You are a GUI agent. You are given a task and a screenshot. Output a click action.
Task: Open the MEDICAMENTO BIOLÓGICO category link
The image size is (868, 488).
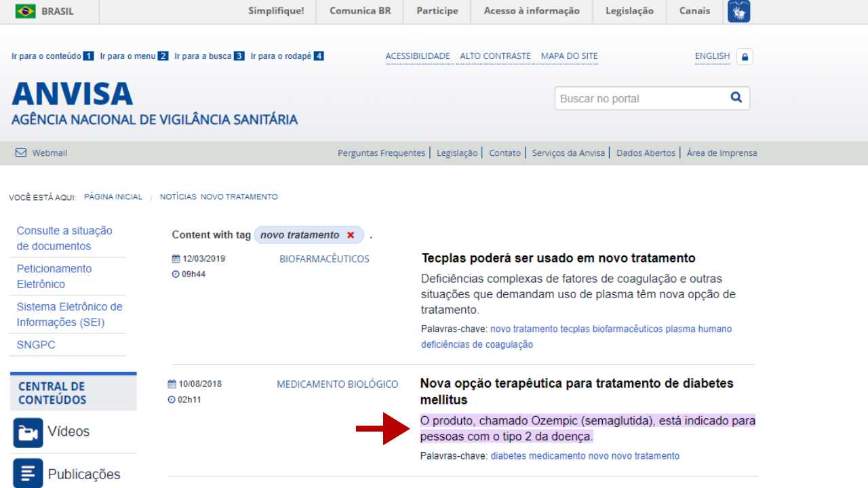coord(338,384)
